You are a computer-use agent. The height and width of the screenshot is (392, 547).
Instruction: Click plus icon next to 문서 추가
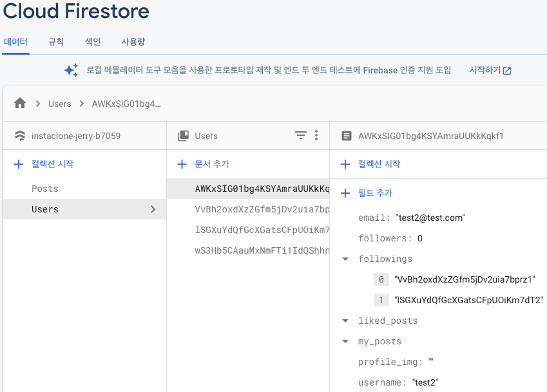click(182, 164)
